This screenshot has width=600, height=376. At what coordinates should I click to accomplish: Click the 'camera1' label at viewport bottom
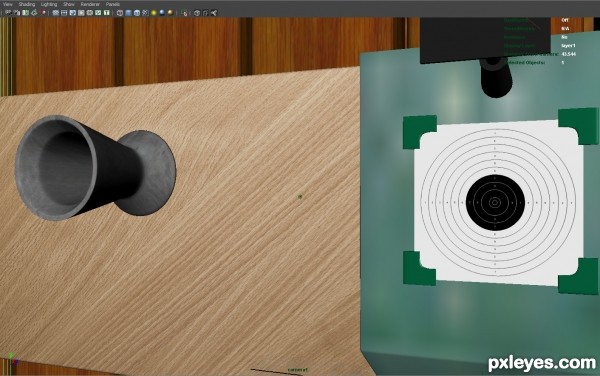point(297,370)
